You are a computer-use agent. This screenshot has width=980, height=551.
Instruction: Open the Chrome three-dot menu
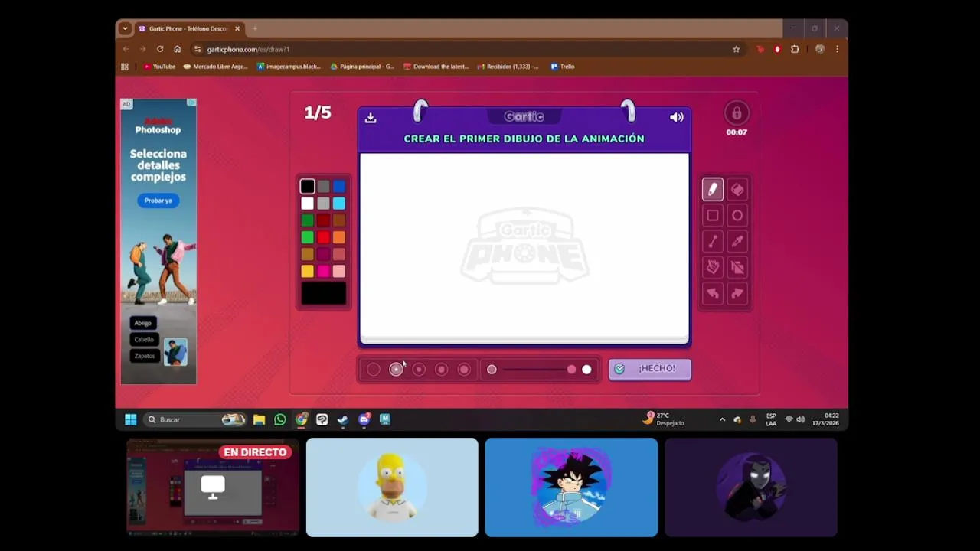pyautogui.click(x=837, y=49)
